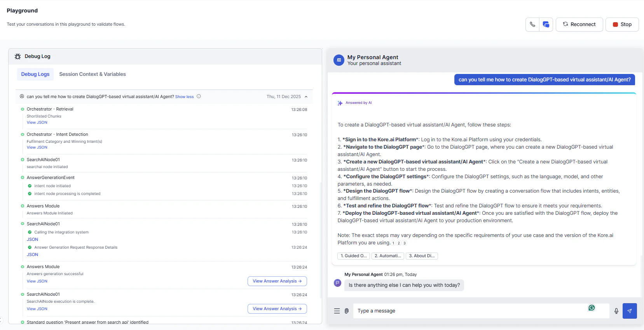Click intent node processing completed check icon

coord(30,194)
